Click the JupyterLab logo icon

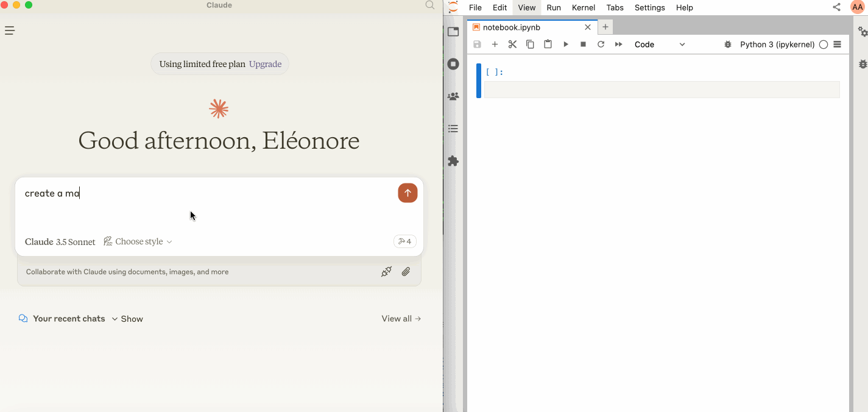[x=453, y=7]
